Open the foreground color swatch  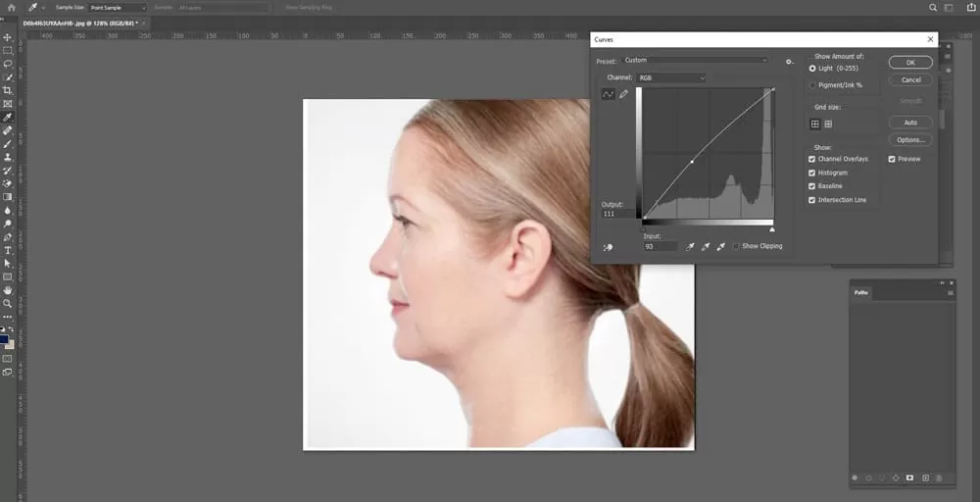click(x=4, y=339)
